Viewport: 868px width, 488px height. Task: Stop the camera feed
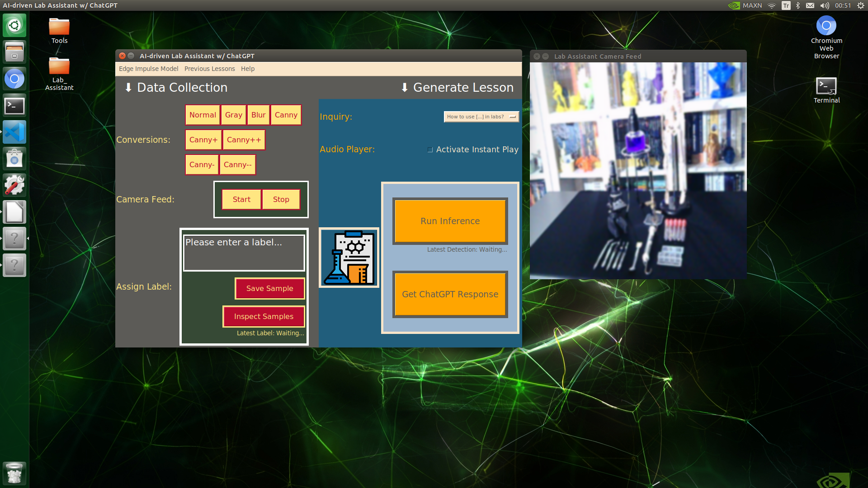point(281,199)
